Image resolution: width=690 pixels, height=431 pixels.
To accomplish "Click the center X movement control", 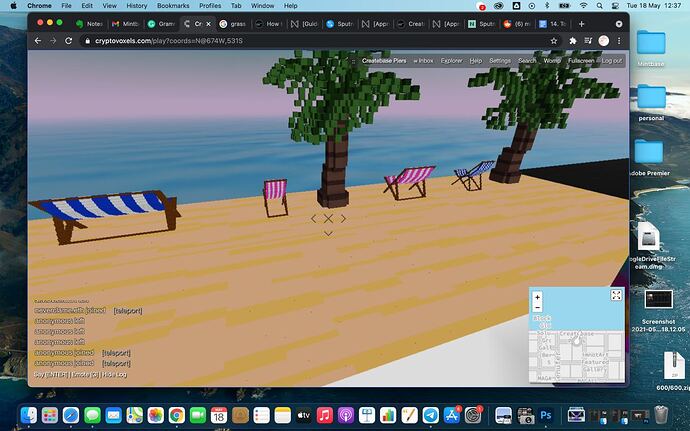I will (x=328, y=218).
